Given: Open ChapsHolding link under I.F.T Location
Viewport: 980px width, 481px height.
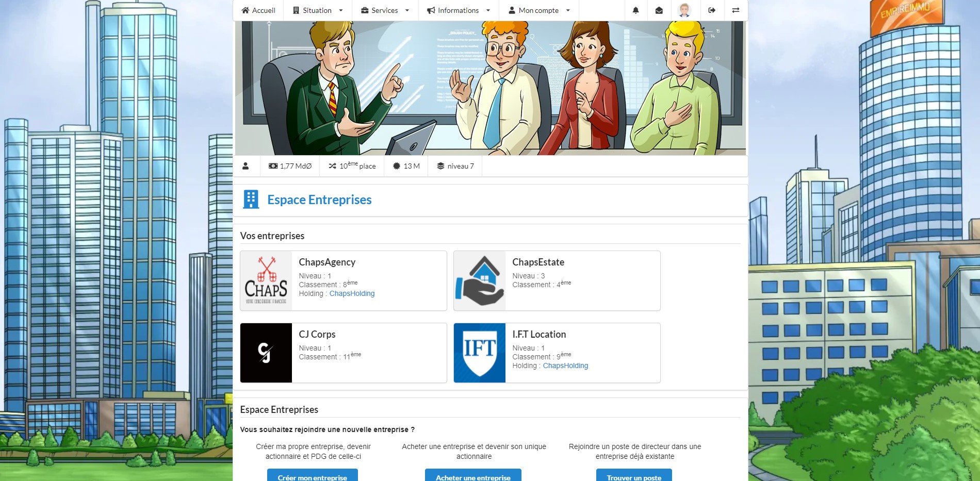Looking at the screenshot, I should point(565,366).
